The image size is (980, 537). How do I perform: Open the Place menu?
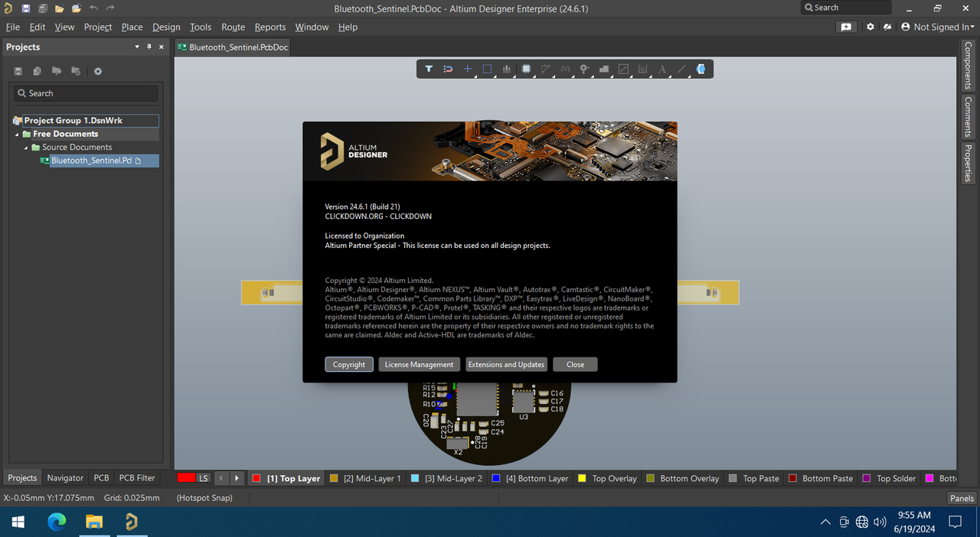132,27
